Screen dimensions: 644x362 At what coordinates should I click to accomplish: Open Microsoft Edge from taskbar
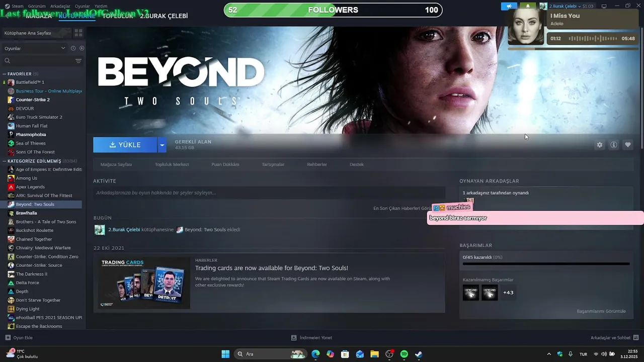[315, 354]
